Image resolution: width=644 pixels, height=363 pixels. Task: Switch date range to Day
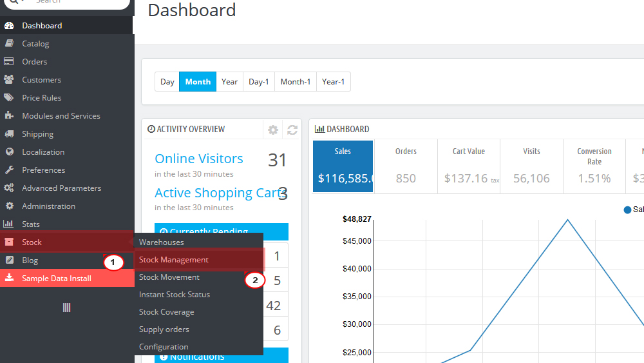tap(167, 82)
